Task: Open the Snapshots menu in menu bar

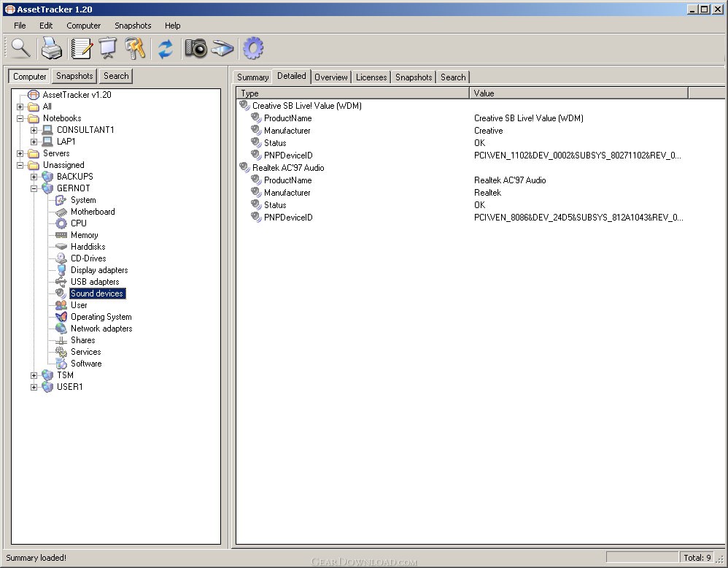Action: coord(133,26)
